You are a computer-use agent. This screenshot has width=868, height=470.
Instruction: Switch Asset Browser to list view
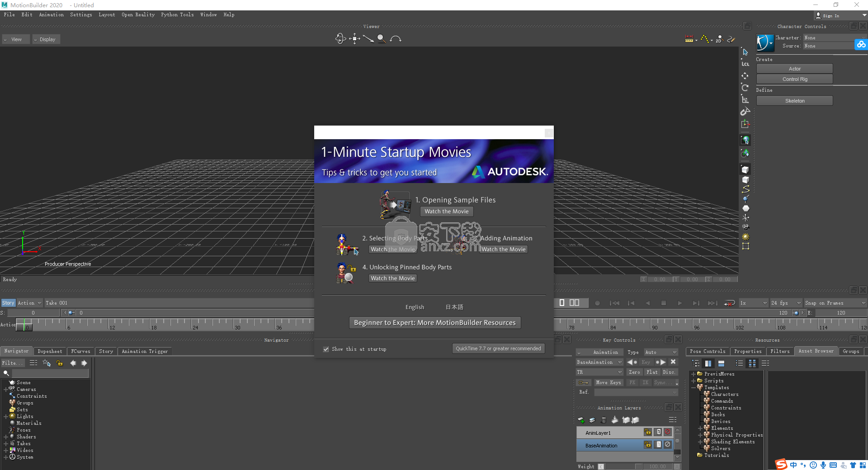[740, 363]
